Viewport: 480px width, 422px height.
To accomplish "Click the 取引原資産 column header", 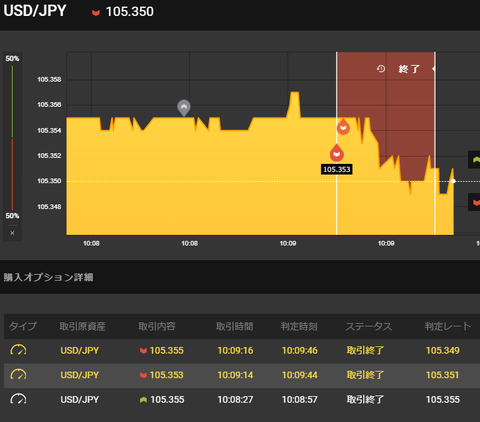I will click(x=82, y=326).
